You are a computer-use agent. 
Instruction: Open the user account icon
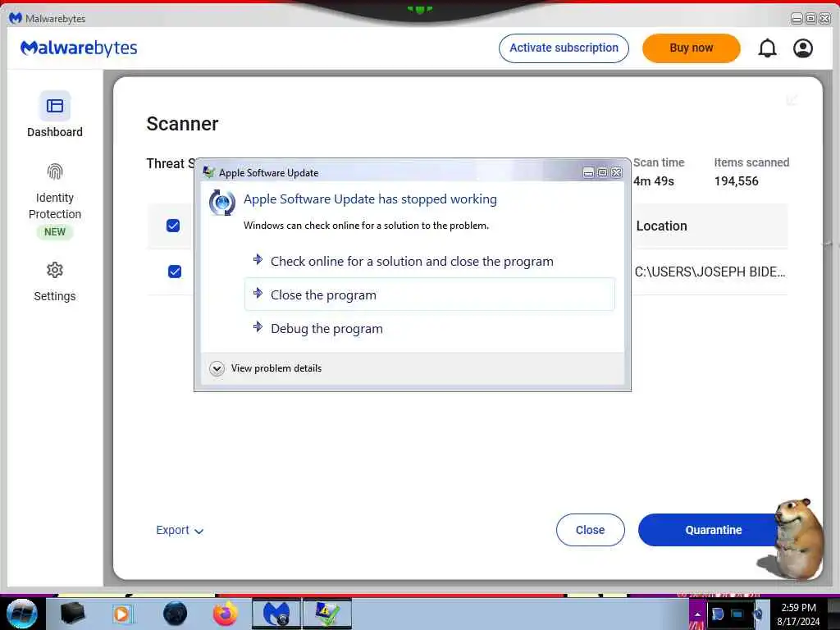(x=802, y=48)
